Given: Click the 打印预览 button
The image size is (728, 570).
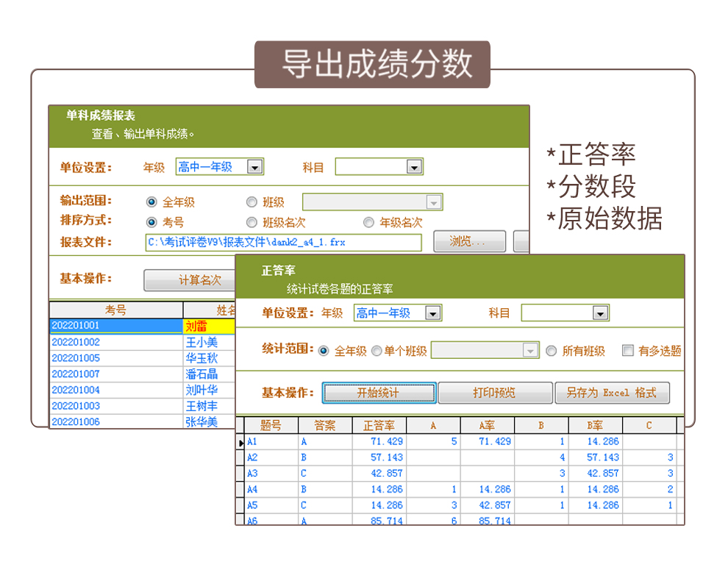Looking at the screenshot, I should [x=496, y=393].
